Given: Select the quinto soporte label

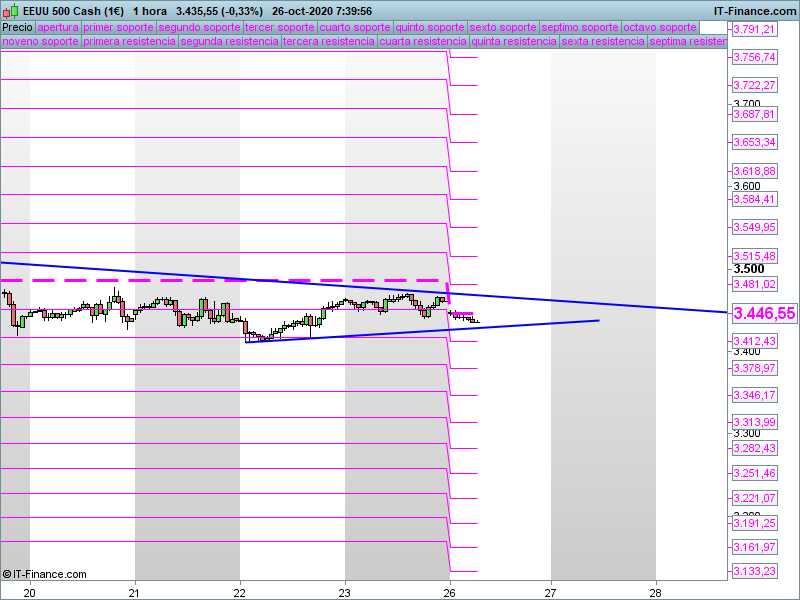Looking at the screenshot, I should point(430,28).
